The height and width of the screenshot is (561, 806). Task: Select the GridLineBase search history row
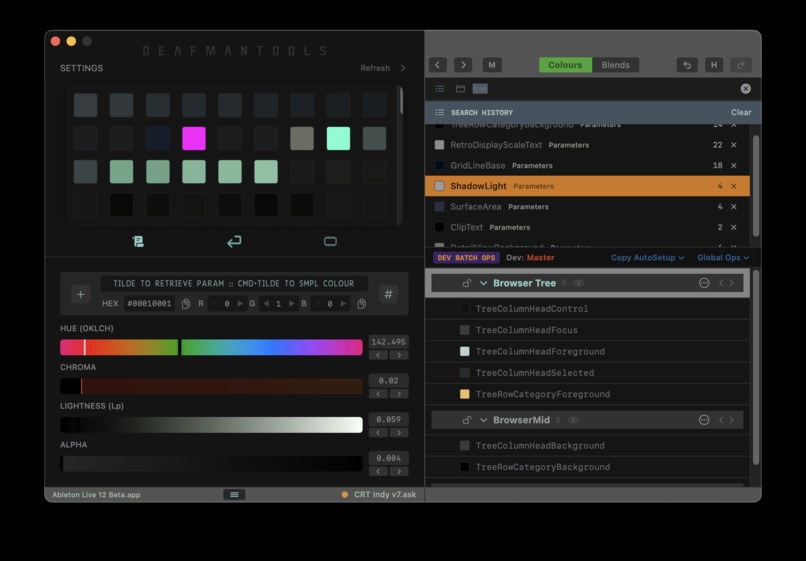point(588,166)
